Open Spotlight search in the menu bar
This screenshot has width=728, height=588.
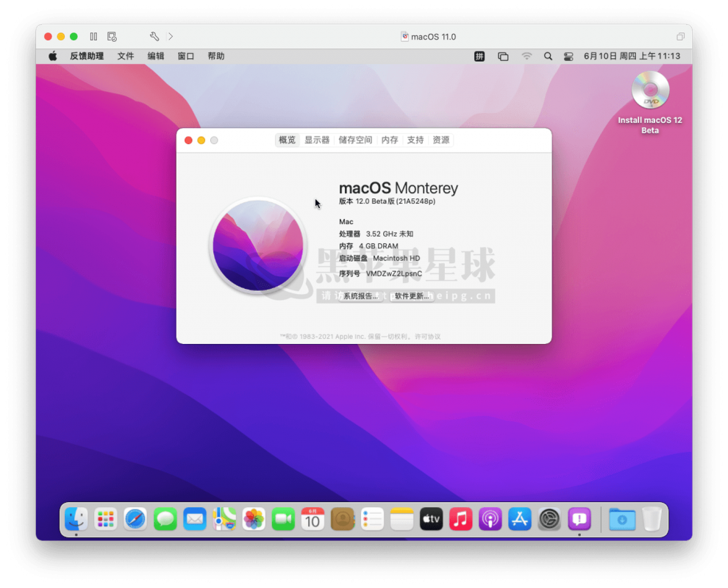tap(548, 55)
